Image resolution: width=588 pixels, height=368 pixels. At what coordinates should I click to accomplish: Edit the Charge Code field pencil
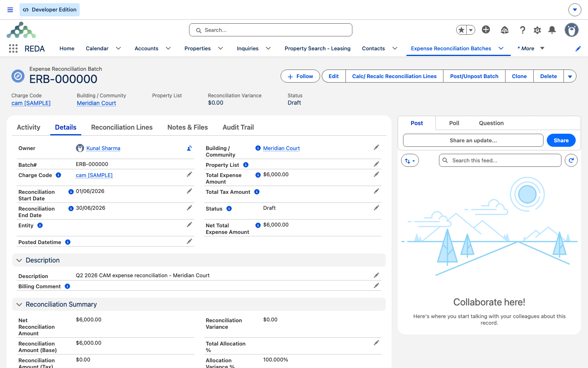click(x=189, y=175)
